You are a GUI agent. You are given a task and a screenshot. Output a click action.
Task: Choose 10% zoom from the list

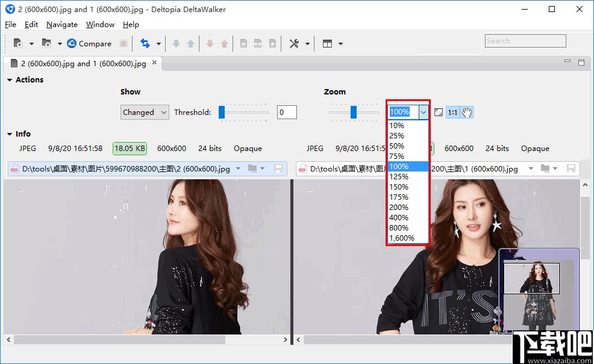tap(408, 126)
